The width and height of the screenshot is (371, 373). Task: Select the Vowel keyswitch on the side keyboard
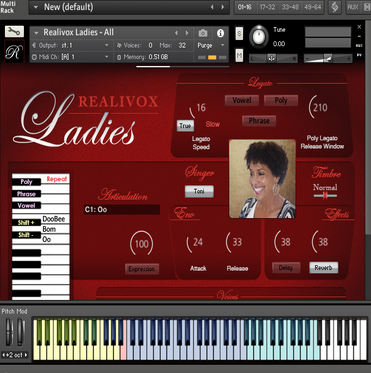click(x=26, y=206)
